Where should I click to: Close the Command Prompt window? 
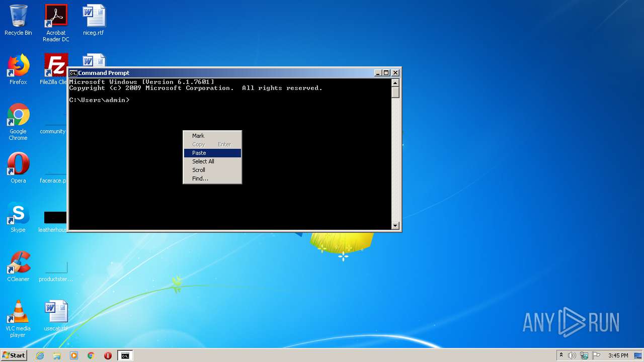point(395,73)
